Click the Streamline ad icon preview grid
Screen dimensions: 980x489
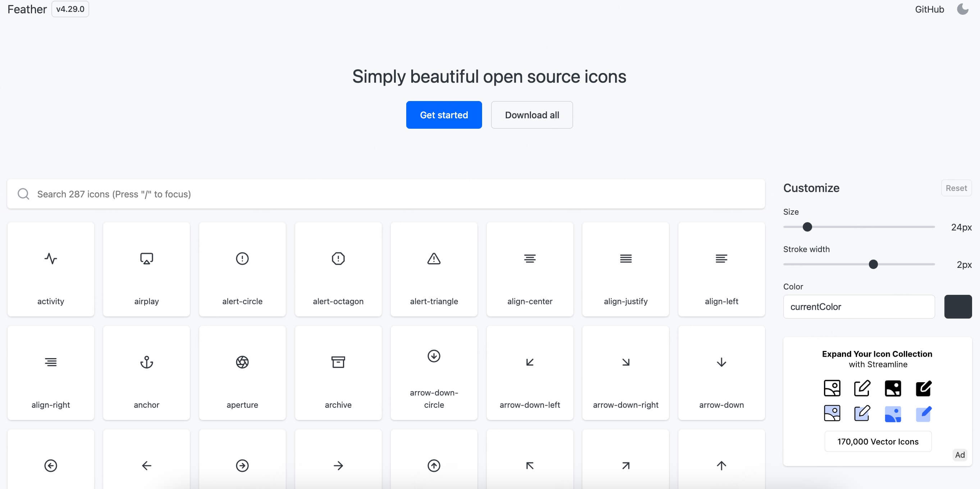coord(878,401)
